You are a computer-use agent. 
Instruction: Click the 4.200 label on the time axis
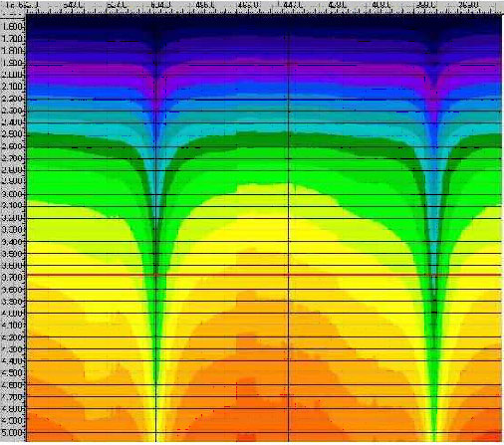pos(13,337)
